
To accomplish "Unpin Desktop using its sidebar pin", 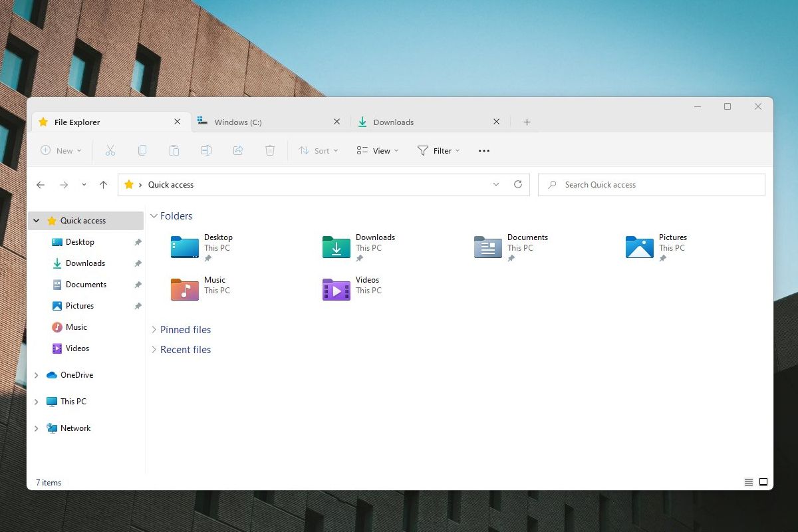I will click(138, 242).
